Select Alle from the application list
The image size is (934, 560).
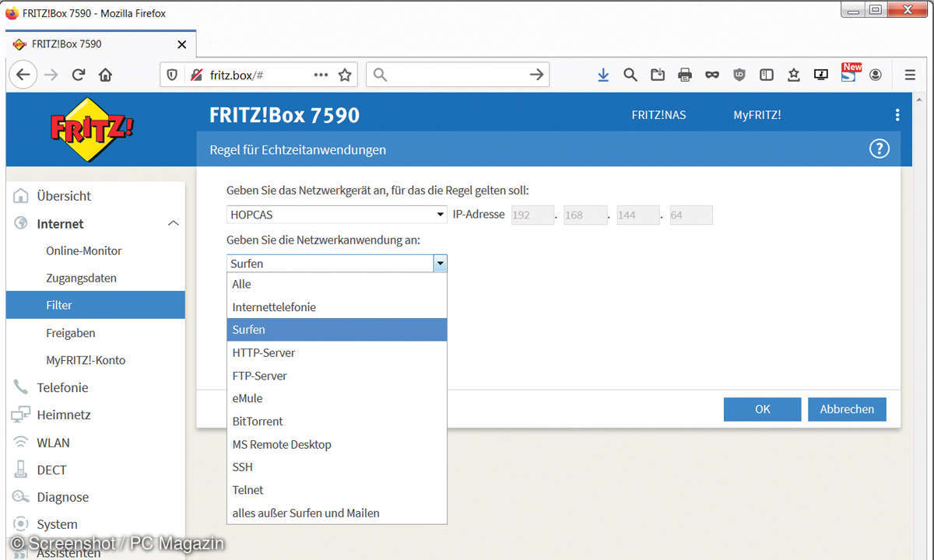pyautogui.click(x=337, y=284)
